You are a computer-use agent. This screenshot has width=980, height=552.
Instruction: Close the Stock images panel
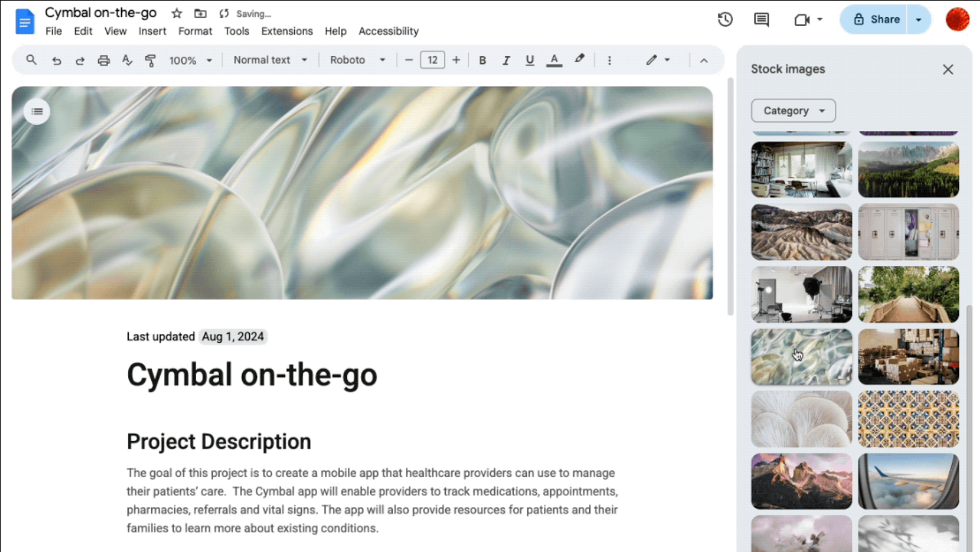point(948,69)
